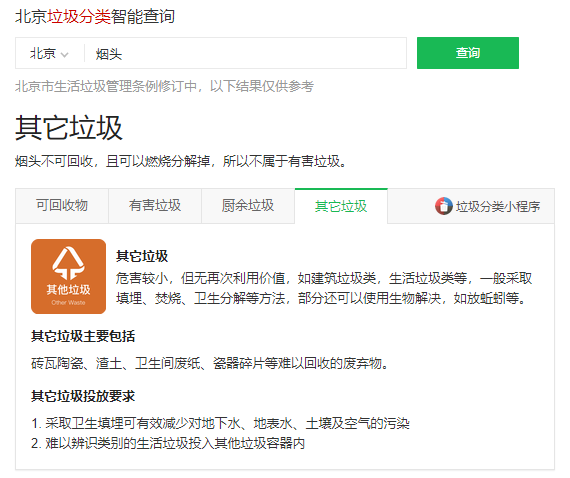Click the green 查询 search button
Viewport: 570px width, 478px height.
(467, 53)
